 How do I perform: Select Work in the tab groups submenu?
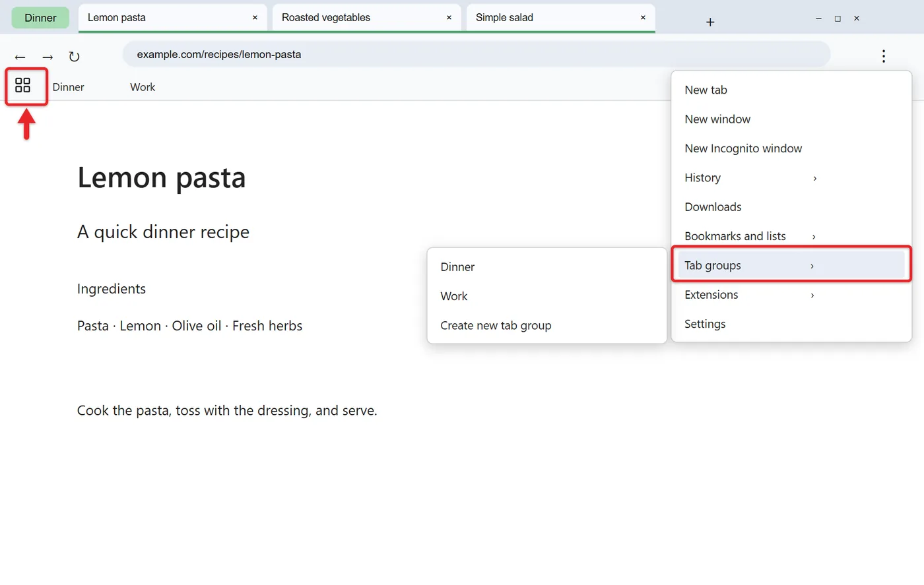click(547, 296)
